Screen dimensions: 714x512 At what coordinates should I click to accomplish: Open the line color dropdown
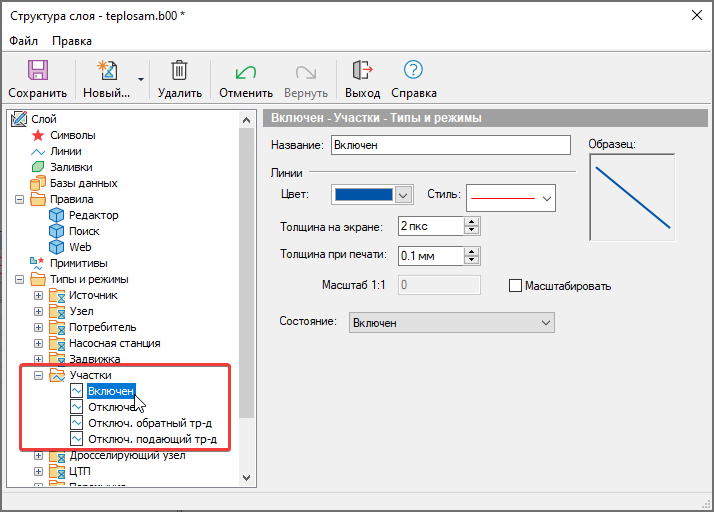pyautogui.click(x=404, y=195)
